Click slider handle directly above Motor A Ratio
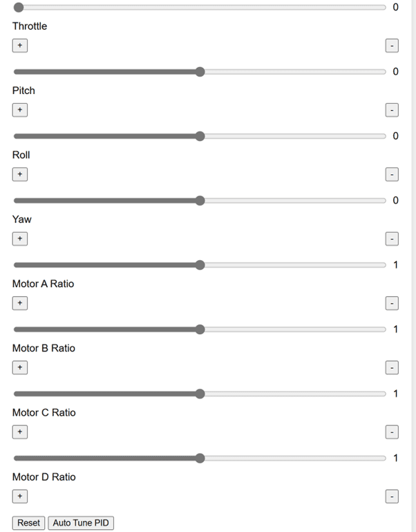This screenshot has width=416, height=532. [200, 265]
